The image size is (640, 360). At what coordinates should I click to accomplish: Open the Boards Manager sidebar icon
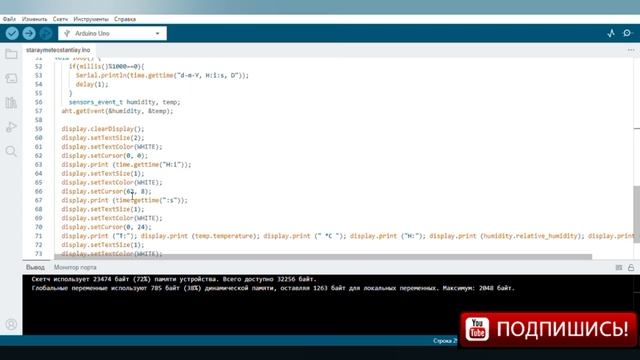point(11,78)
